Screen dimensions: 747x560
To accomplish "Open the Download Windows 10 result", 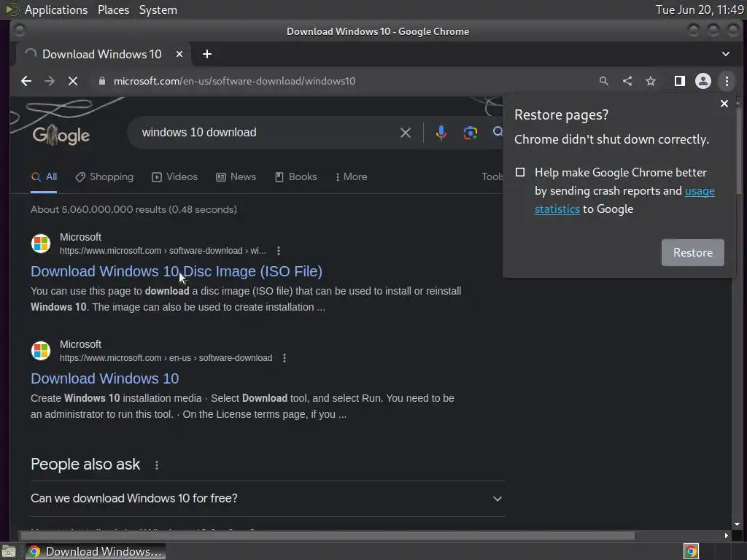I will pyautogui.click(x=105, y=378).
